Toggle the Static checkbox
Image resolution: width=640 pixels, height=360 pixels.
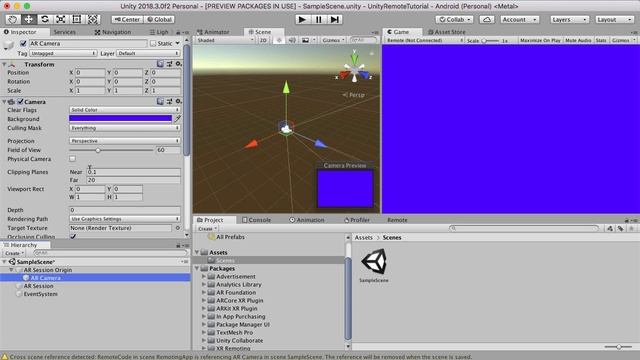click(x=153, y=43)
